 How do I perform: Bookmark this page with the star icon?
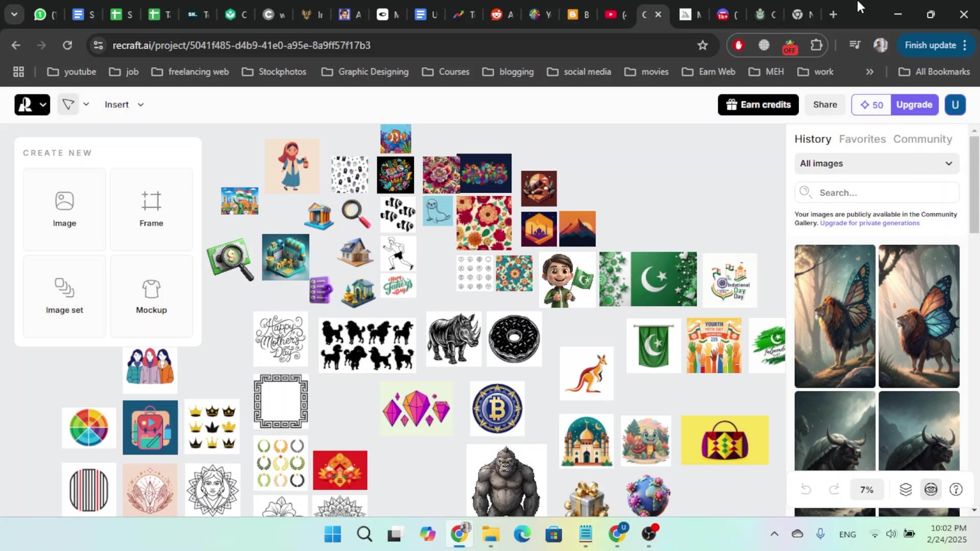pos(703,45)
